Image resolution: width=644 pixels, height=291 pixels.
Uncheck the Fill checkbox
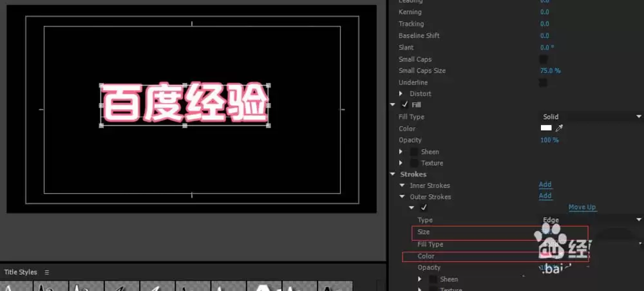click(404, 105)
